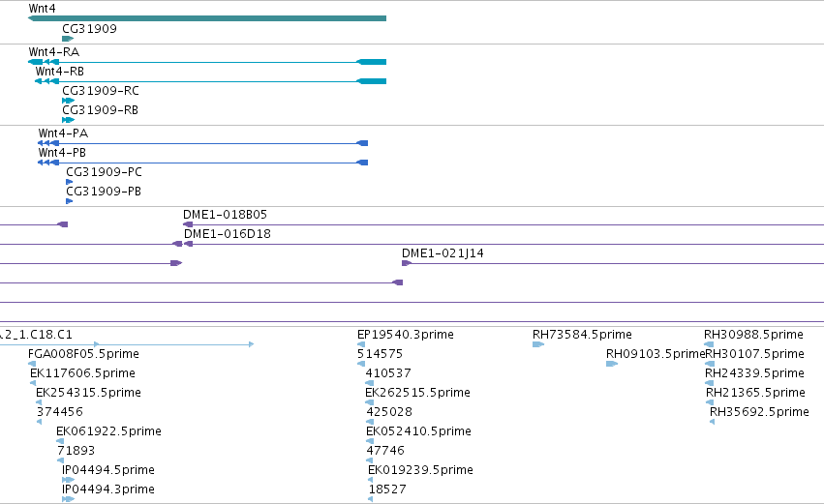This screenshot has height=504, width=824.
Task: Click the IP04494.5prime label
Action: (x=108, y=470)
